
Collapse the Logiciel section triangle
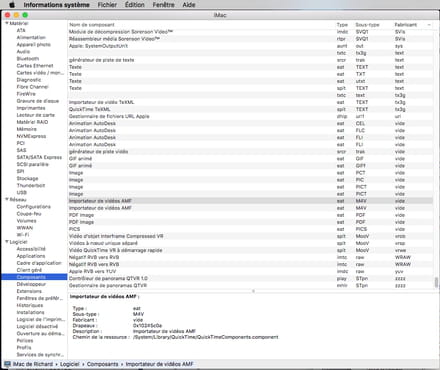(6, 242)
